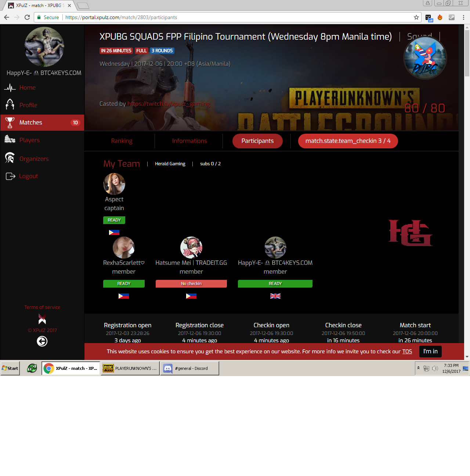This screenshot has height=476, width=470.
Task: Open Hatsume Mei's avatar
Action: coord(191,248)
